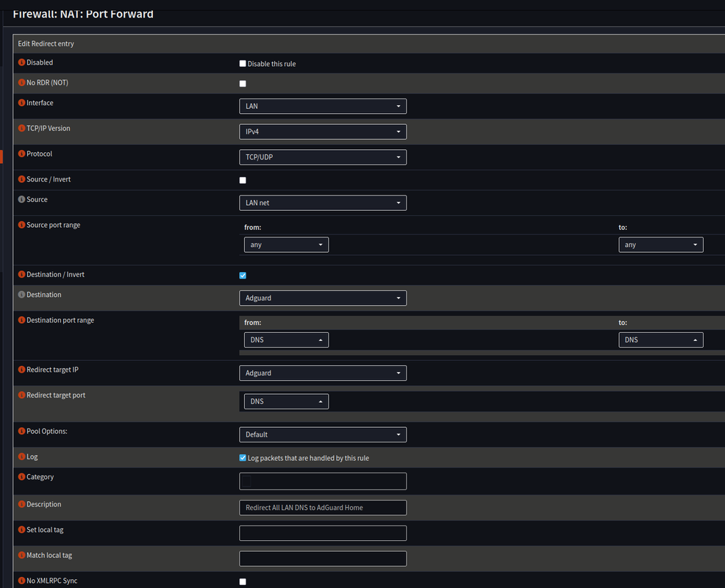The width and height of the screenshot is (725, 588).
Task: Click the info icon beside Destination / Invert
Action: (x=21, y=274)
